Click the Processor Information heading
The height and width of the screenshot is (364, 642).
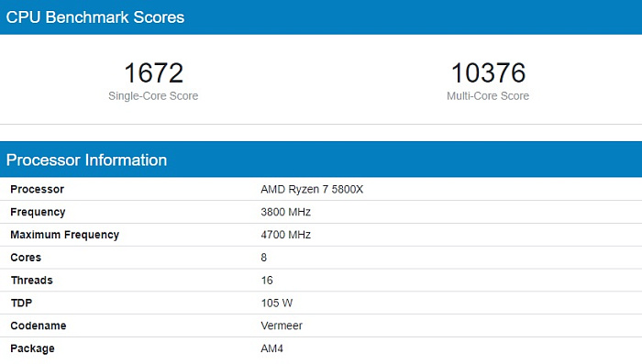pos(86,160)
